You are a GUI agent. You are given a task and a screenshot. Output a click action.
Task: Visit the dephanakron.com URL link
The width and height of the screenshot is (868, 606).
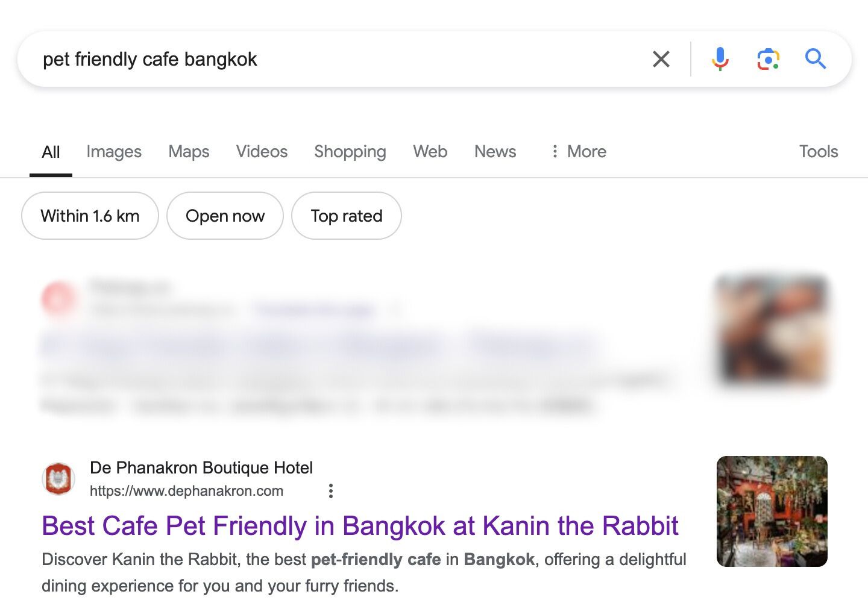tap(186, 491)
